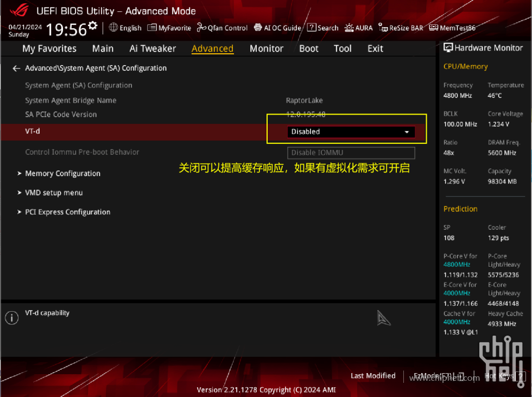Viewport: 532px width, 397px height.
Task: Switch to My Favorites tab
Action: (49, 48)
